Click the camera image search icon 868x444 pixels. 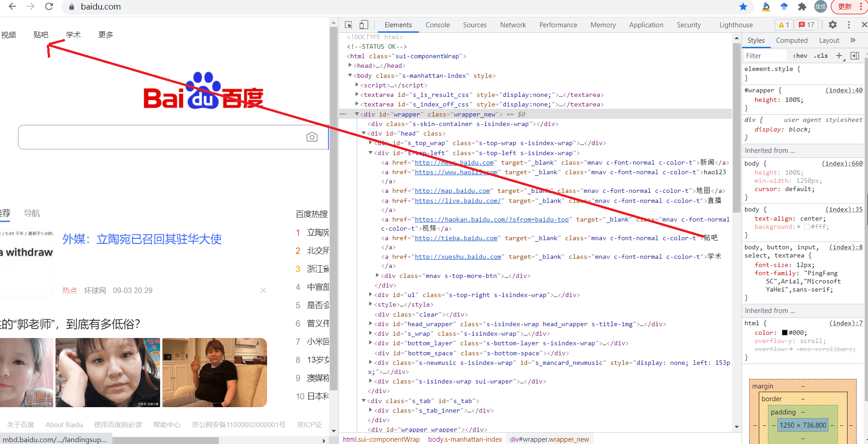point(312,137)
